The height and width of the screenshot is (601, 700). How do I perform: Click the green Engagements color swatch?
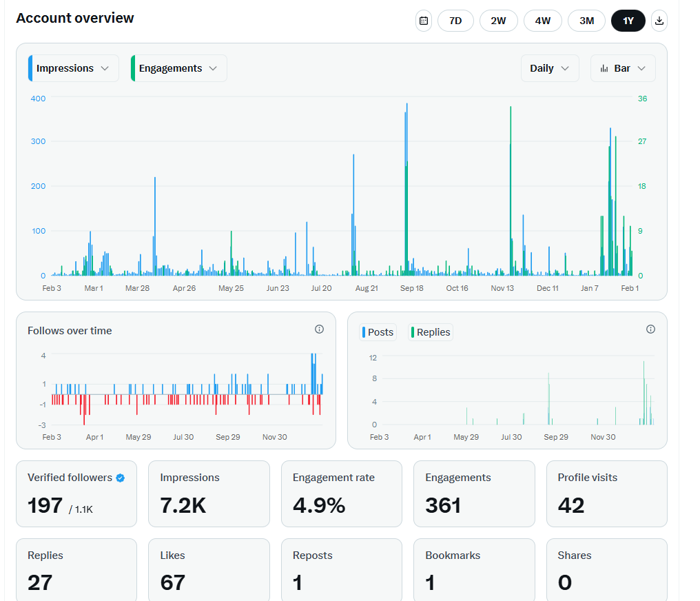click(x=133, y=68)
